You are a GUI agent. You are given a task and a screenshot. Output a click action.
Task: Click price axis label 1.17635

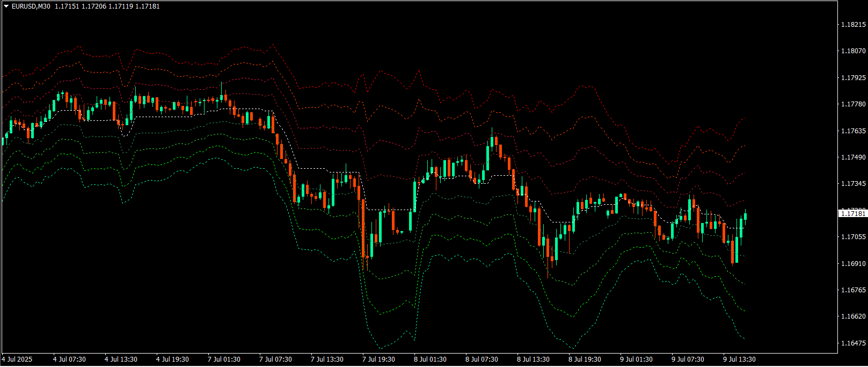click(853, 131)
